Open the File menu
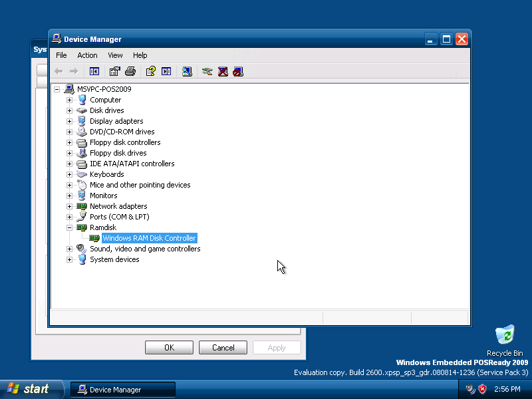The height and width of the screenshot is (399, 532). click(61, 55)
